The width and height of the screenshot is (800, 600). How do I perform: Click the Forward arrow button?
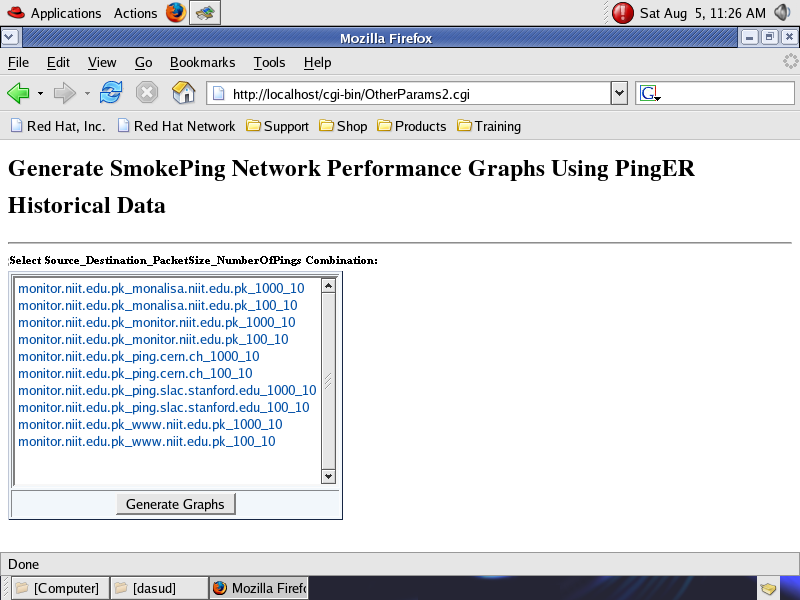(x=65, y=94)
